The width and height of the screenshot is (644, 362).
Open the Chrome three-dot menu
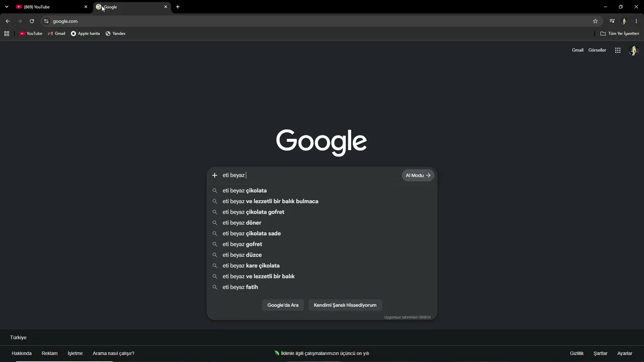tap(636, 21)
